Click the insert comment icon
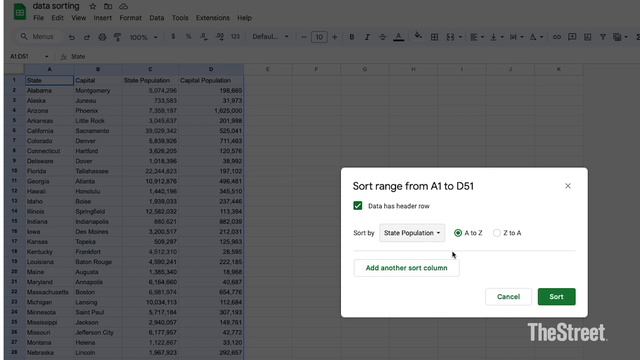Screen dimensions: 640x360 572,37
